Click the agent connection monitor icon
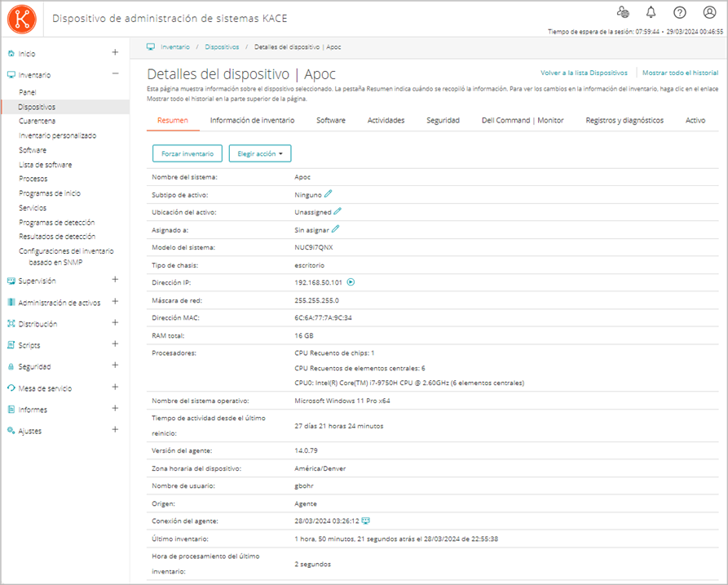Viewport: 728px width, 585px height. [x=366, y=521]
